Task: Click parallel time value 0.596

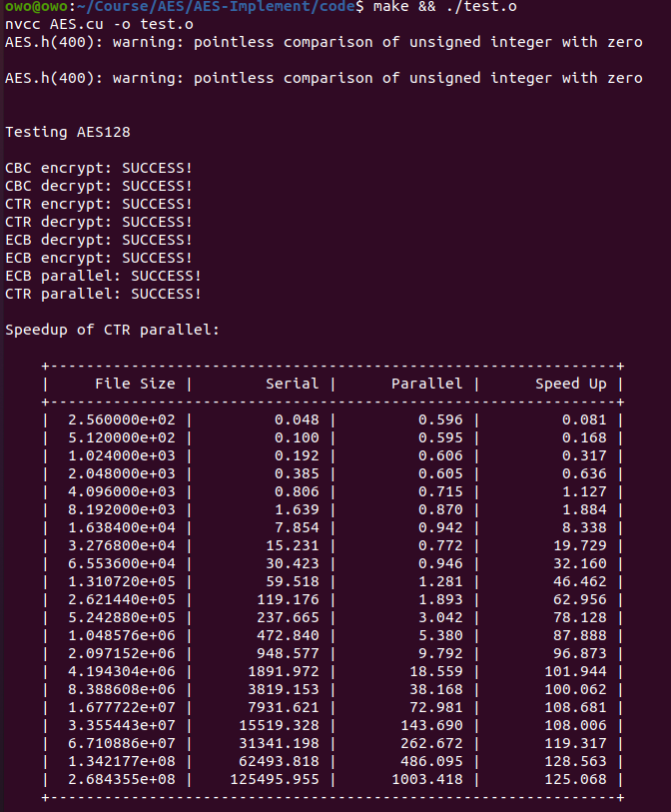Action: (x=440, y=419)
